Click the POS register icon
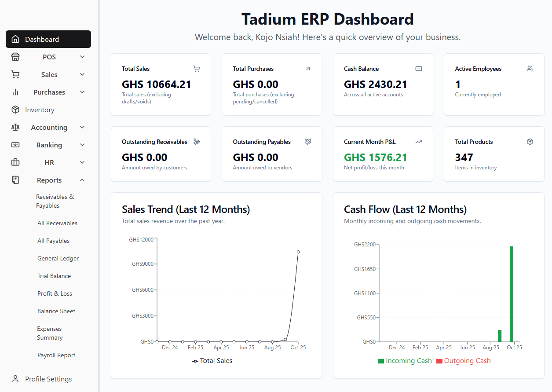Screen dimensions: 552x392 pyautogui.click(x=15, y=57)
